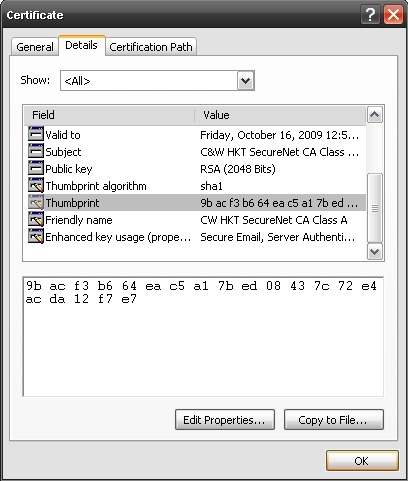
Task: Sort list by Field column header
Action: [109, 115]
